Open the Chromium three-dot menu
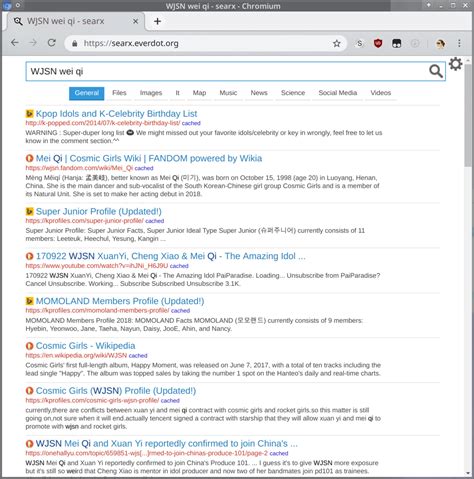This screenshot has width=474, height=479. [459, 43]
